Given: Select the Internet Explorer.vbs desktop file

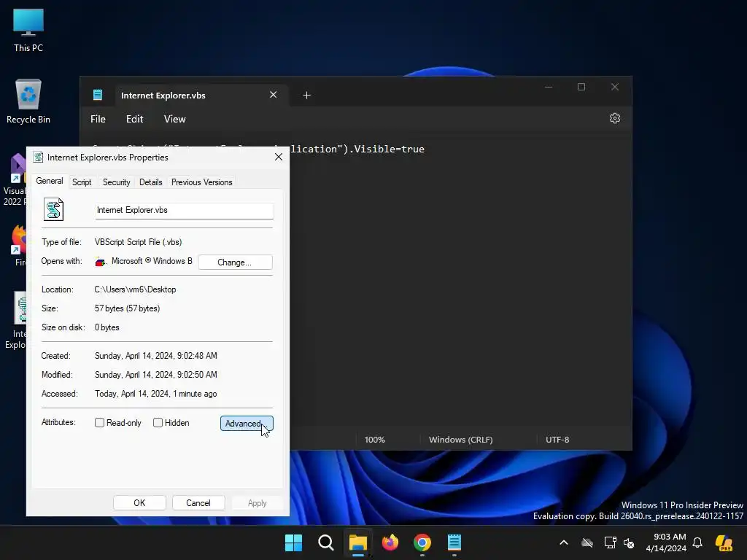Looking at the screenshot, I should pos(15,320).
